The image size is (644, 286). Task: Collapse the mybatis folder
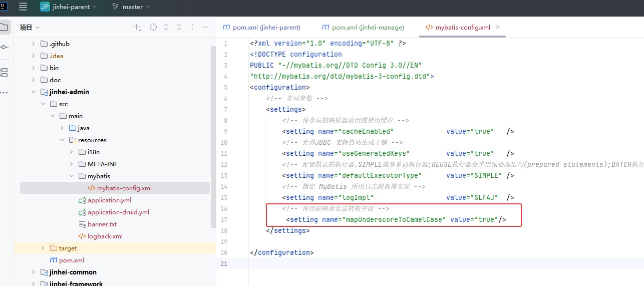(x=72, y=176)
